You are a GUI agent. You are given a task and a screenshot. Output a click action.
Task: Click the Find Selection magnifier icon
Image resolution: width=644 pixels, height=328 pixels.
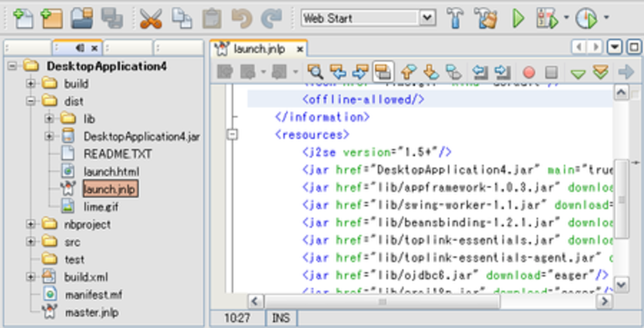point(315,72)
